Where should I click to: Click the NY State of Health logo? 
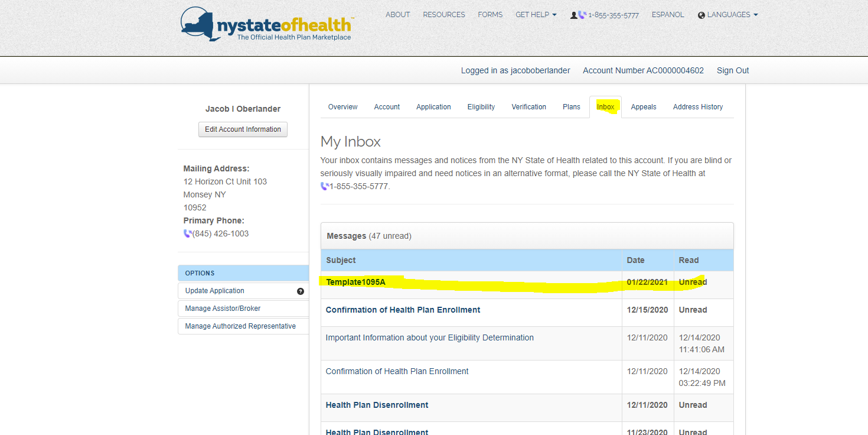(x=267, y=25)
